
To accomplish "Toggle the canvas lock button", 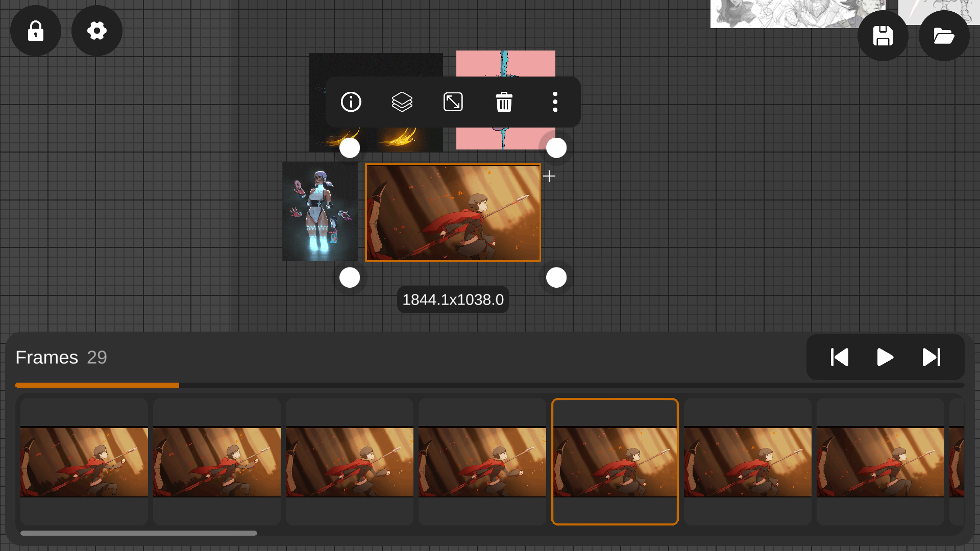I will tap(36, 31).
